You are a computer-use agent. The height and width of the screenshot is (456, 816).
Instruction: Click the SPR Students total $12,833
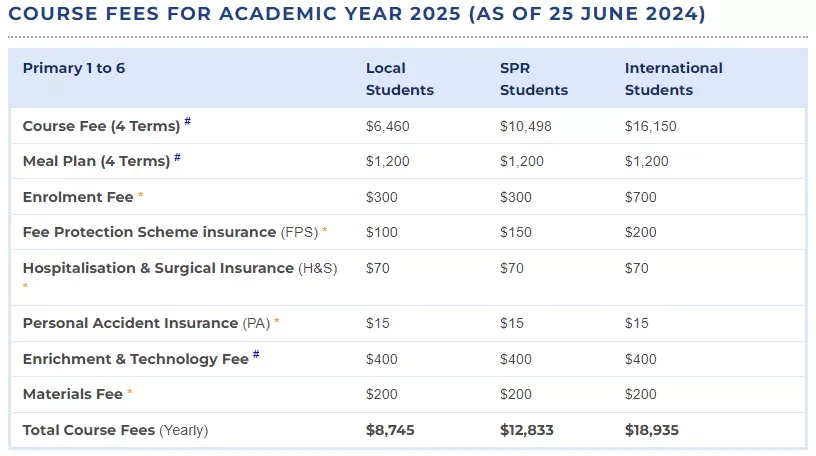(x=527, y=430)
